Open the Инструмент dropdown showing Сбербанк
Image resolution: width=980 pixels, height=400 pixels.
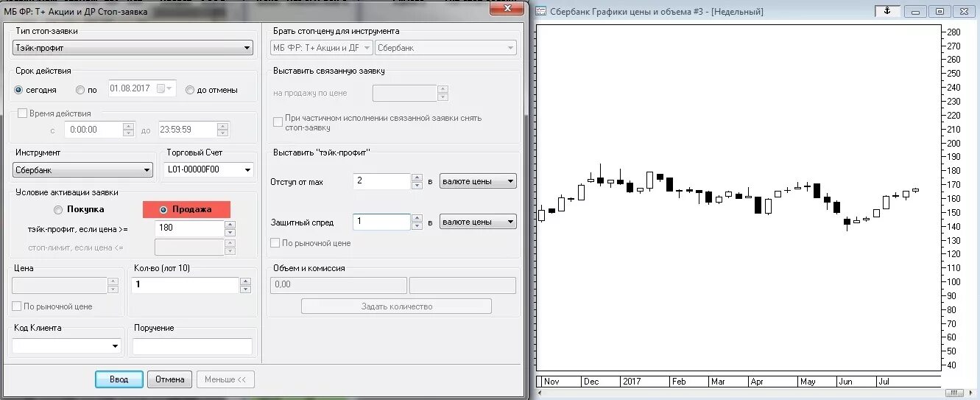coord(83,170)
